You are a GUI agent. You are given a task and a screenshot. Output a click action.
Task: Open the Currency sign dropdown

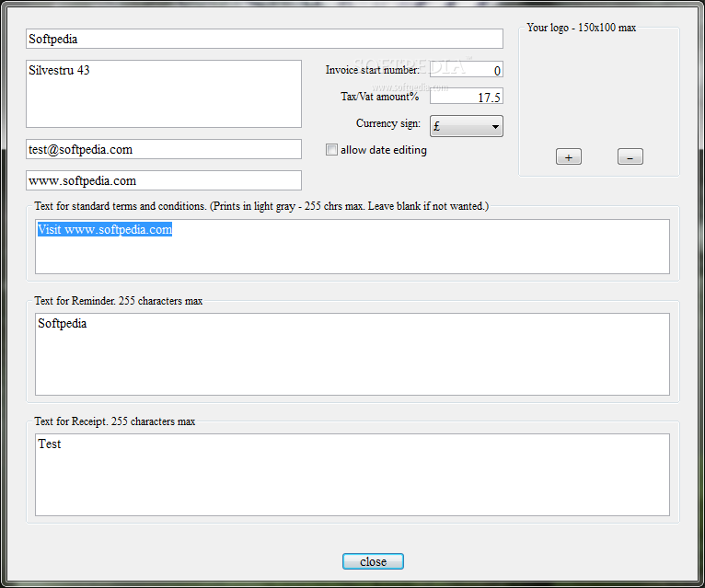(467, 126)
